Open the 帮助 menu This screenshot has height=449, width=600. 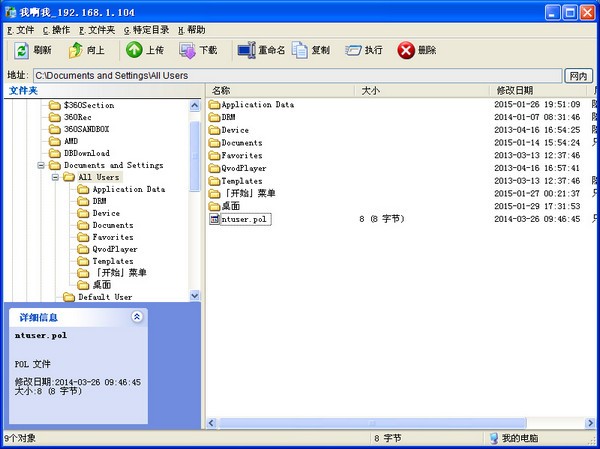tap(192, 30)
